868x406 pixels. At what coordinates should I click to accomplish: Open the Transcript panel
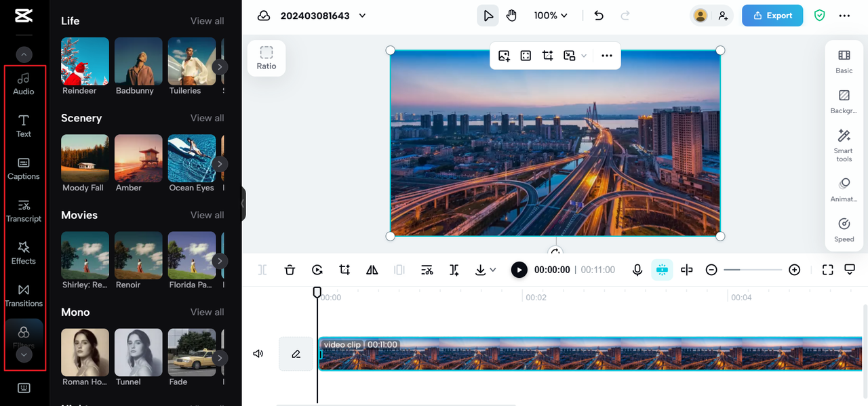(24, 211)
